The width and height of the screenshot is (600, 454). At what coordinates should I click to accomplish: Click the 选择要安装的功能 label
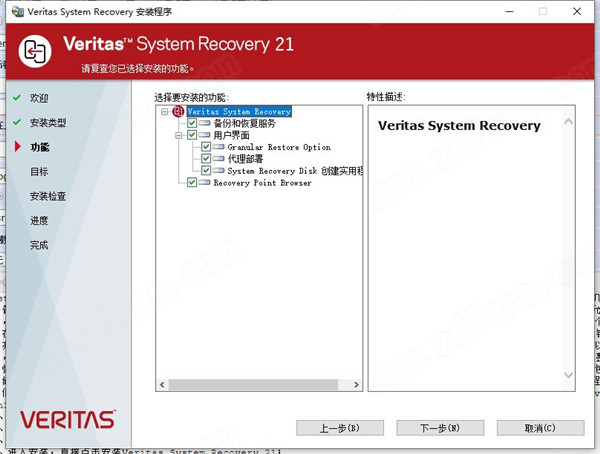tap(191, 97)
